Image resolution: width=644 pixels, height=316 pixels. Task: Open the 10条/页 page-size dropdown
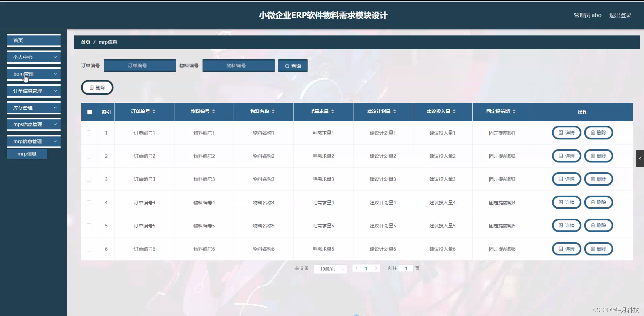(x=330, y=268)
